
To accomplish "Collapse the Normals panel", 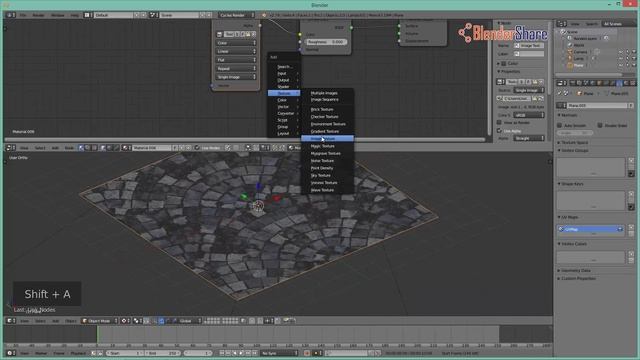I will [x=568, y=116].
